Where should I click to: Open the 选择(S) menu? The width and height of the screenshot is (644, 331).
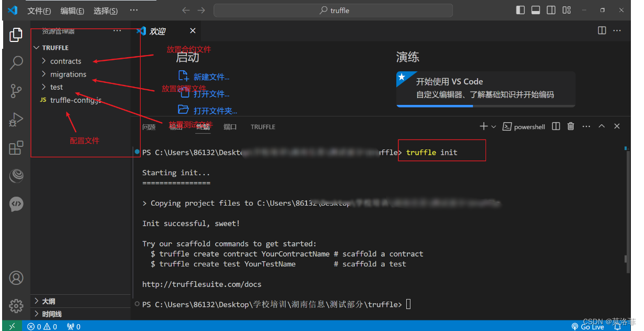coord(105,10)
